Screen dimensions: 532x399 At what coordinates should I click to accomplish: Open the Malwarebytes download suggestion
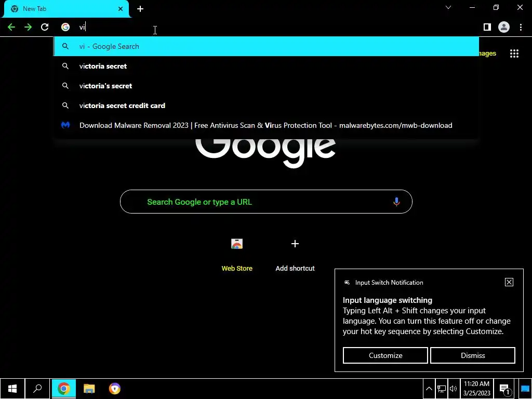pos(266,125)
